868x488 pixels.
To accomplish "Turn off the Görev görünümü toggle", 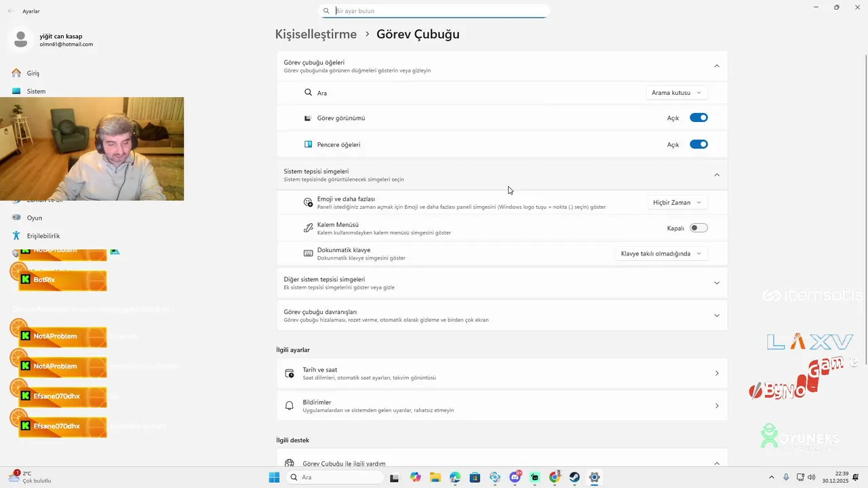I will 698,117.
